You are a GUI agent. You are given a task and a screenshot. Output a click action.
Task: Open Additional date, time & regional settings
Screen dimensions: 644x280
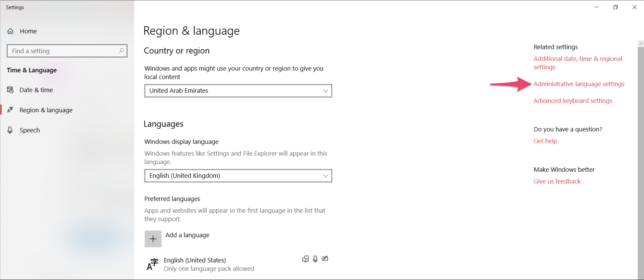(578, 63)
